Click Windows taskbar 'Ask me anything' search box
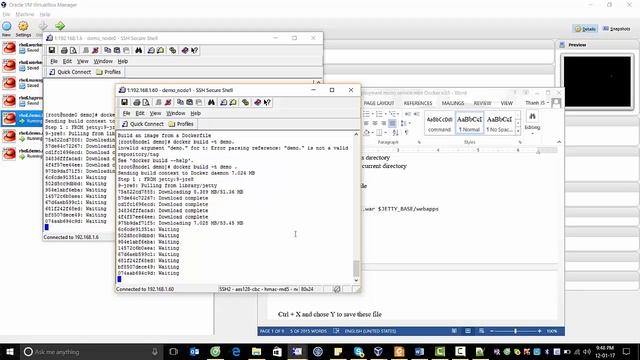640x360 pixels. 91,351
